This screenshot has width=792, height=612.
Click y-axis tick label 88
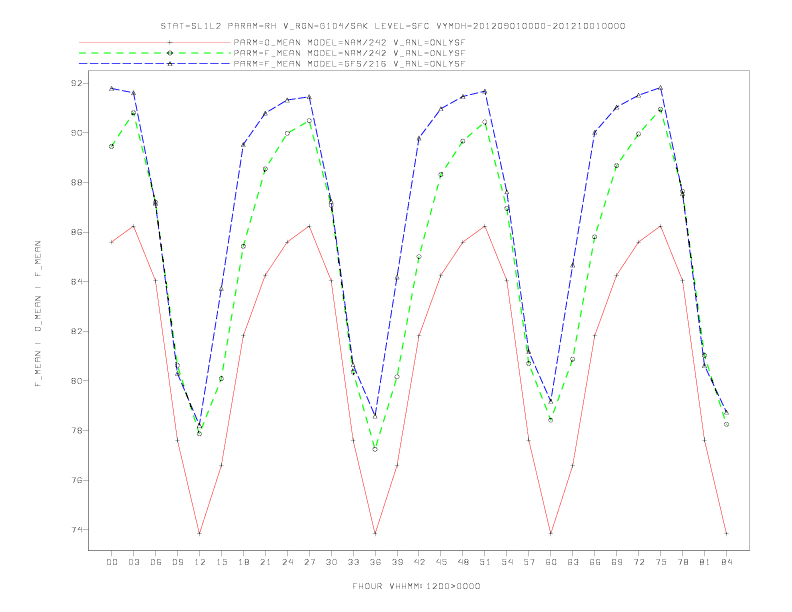[x=77, y=182]
